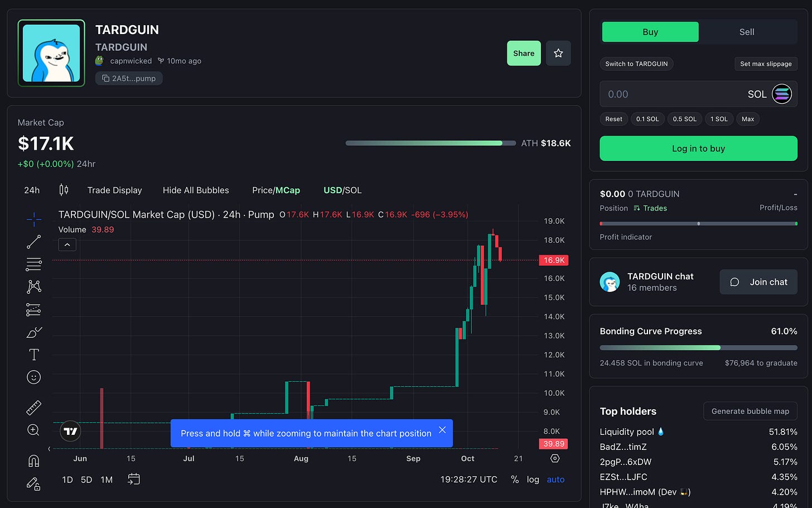This screenshot has width=812, height=508.
Task: Open chart settings gear icon
Action: pyautogui.click(x=555, y=458)
